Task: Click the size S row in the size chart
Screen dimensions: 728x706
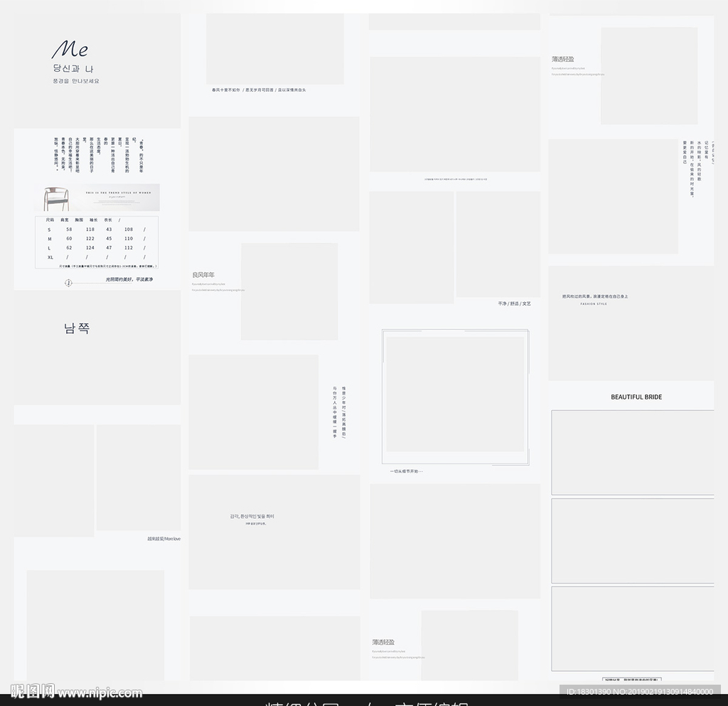Action: coord(97,230)
